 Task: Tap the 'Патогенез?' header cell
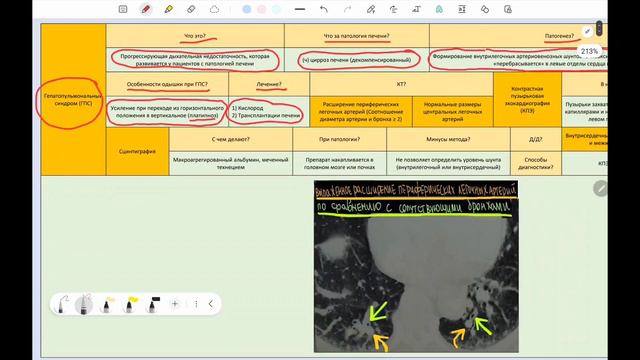pyautogui.click(x=518, y=36)
